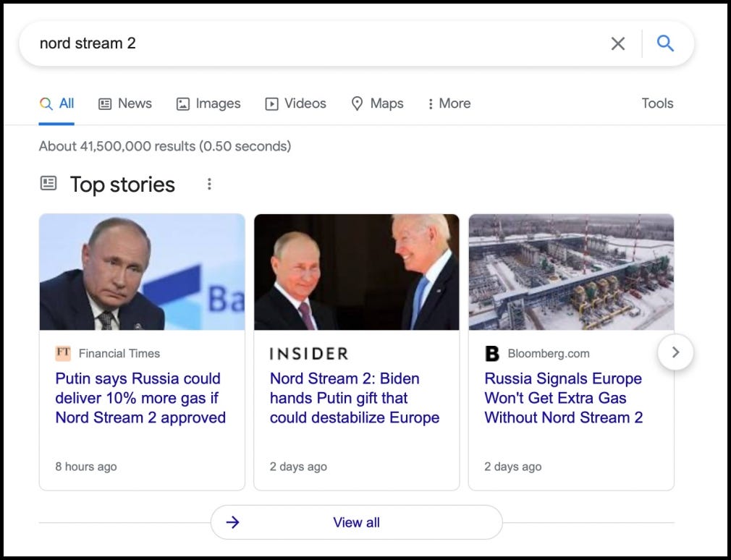Switch to the Videos tab
The height and width of the screenshot is (560, 731).
coord(295,103)
